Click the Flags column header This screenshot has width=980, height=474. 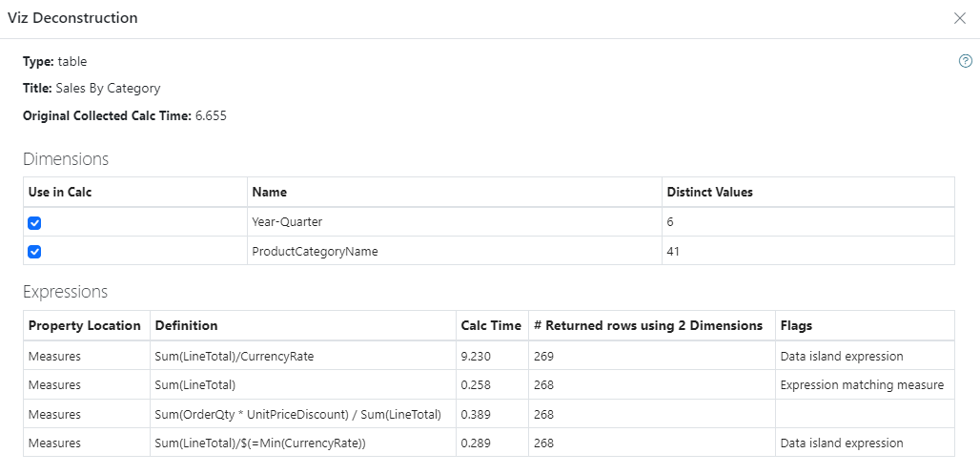tap(797, 325)
